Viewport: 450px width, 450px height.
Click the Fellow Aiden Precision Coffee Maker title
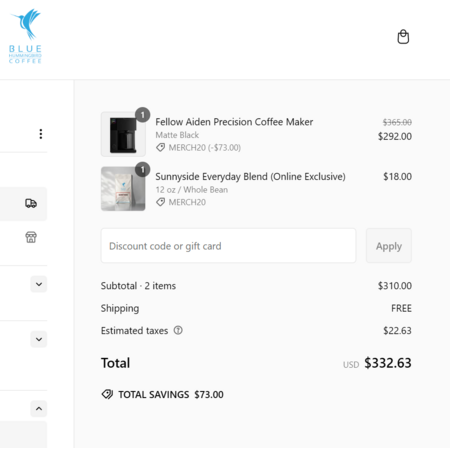[x=234, y=122]
